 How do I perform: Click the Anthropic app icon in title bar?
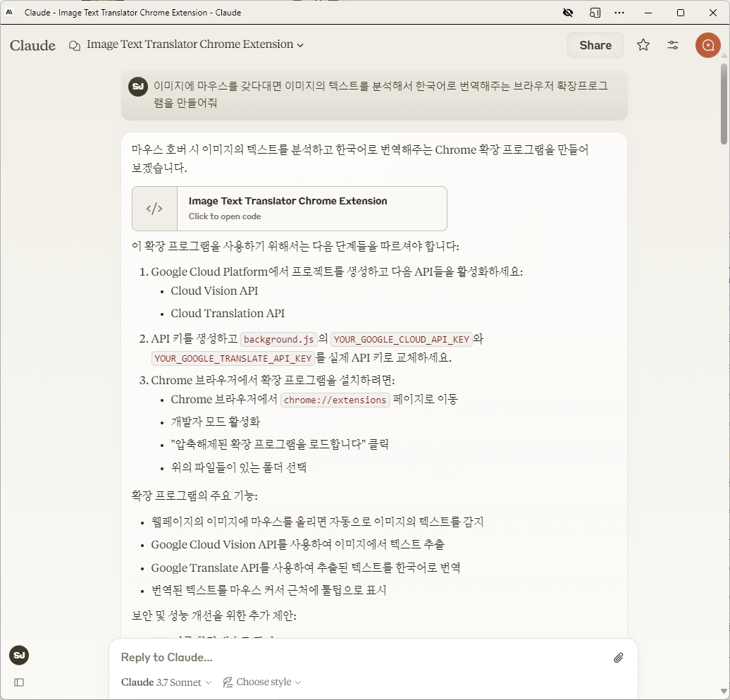tap(9, 13)
